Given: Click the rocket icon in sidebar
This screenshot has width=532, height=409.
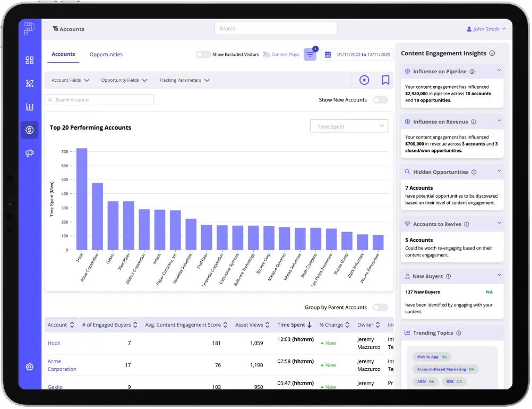Looking at the screenshot, I should pos(30,83).
